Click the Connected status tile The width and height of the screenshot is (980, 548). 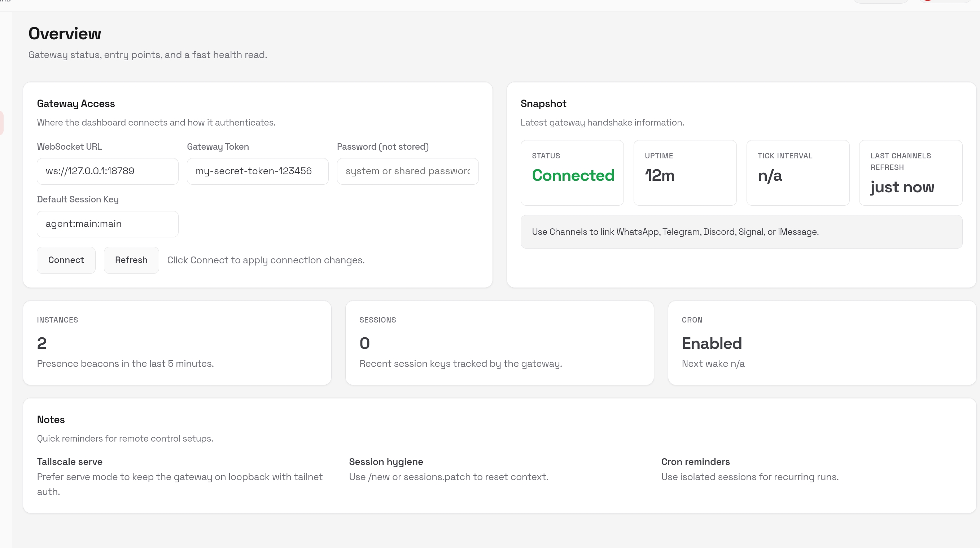click(572, 173)
